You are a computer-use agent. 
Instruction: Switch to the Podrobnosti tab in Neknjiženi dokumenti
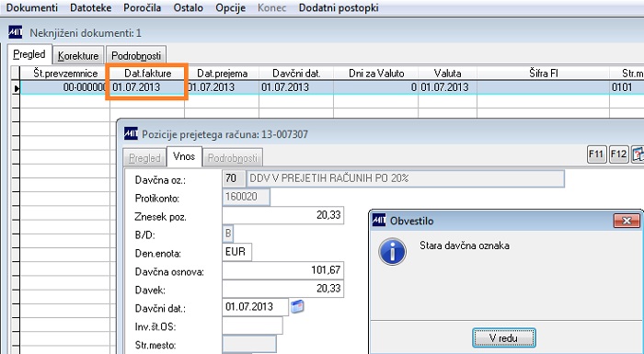(136, 55)
